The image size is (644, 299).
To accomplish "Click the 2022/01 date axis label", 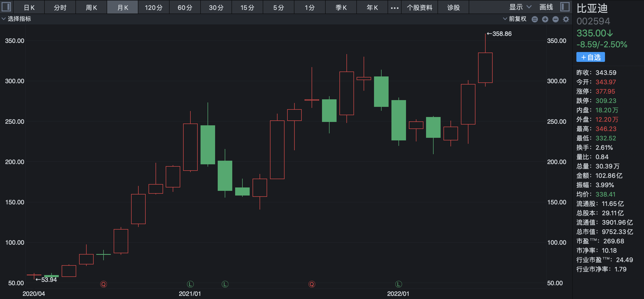I will coord(398,294).
